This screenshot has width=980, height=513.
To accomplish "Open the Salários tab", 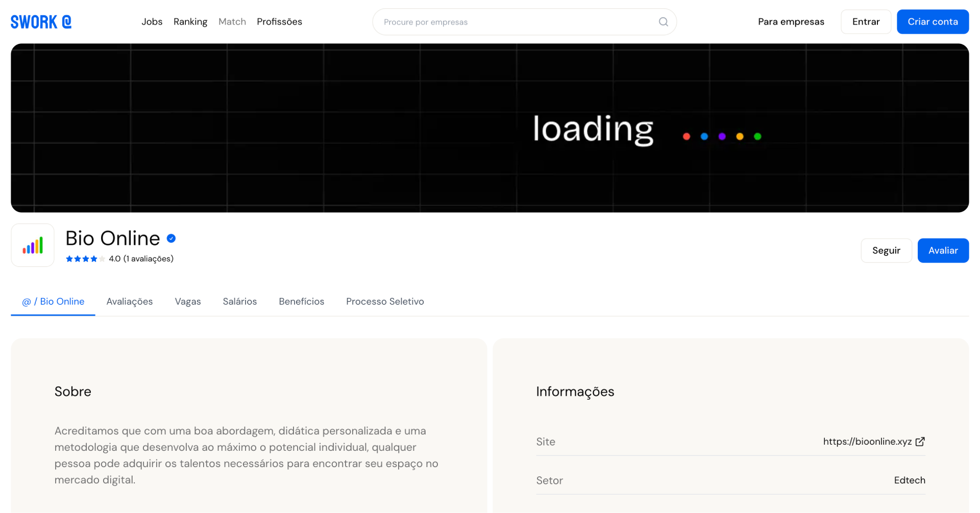I will (x=240, y=301).
